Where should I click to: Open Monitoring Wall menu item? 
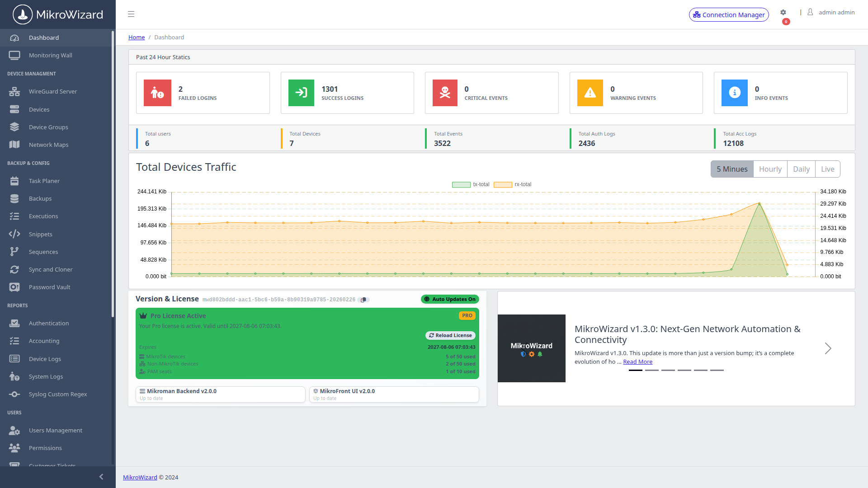pos(56,56)
